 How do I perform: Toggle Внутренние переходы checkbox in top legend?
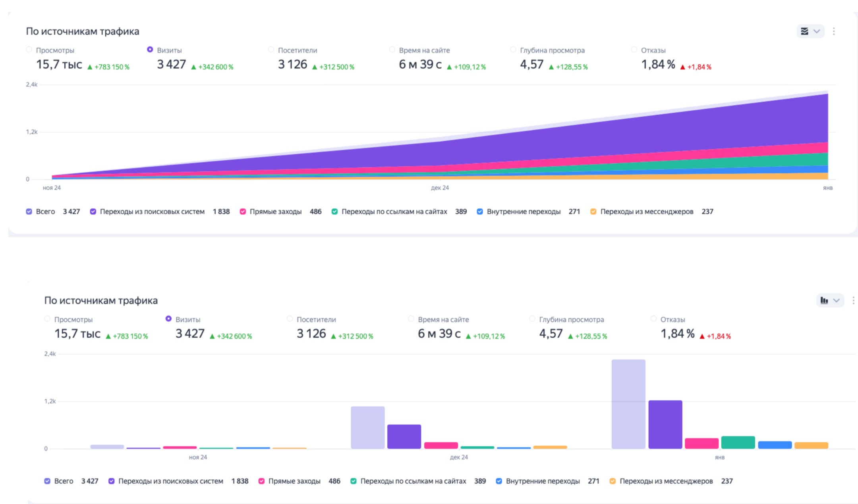(x=480, y=212)
